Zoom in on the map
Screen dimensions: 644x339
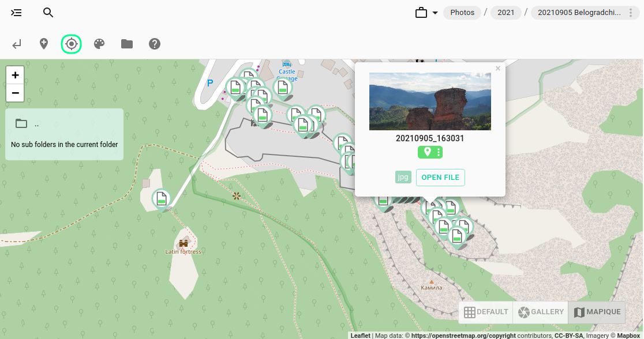coord(15,75)
